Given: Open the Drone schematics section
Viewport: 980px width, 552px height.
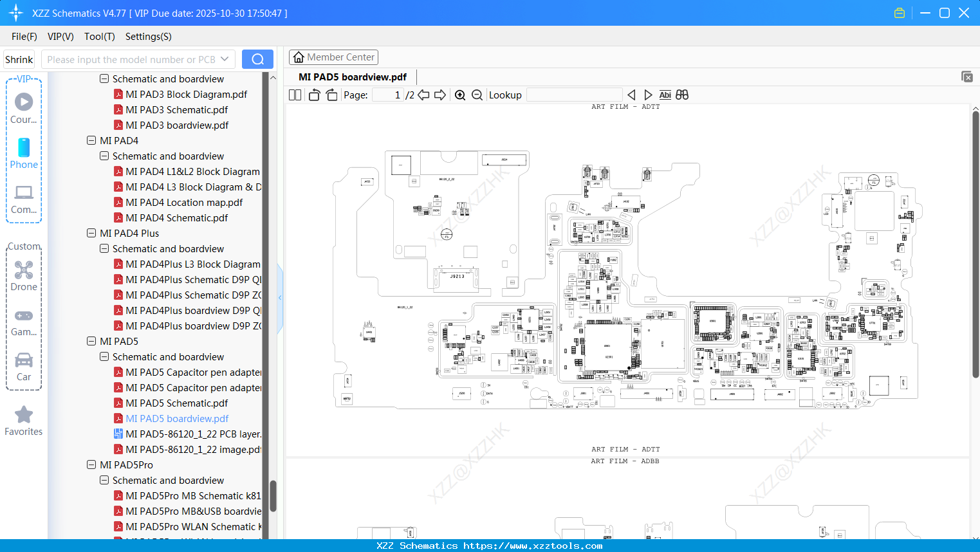Looking at the screenshot, I should tap(24, 275).
